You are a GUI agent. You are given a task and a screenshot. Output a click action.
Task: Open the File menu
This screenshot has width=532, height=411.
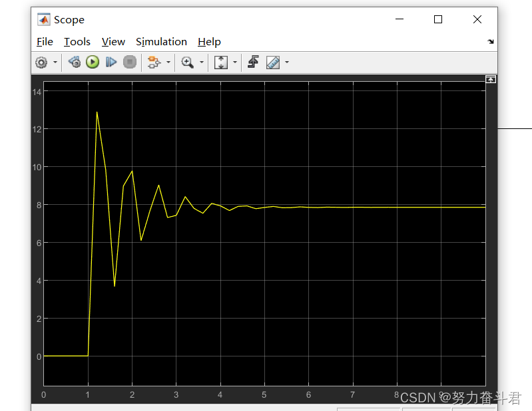point(45,42)
